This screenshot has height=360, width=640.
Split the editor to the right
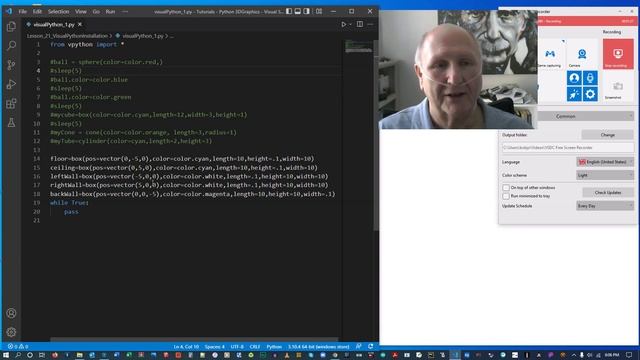pyautogui.click(x=360, y=24)
